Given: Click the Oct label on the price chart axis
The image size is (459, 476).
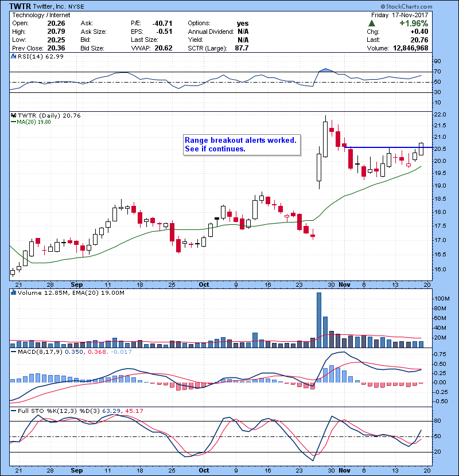Looking at the screenshot, I should coord(204,285).
